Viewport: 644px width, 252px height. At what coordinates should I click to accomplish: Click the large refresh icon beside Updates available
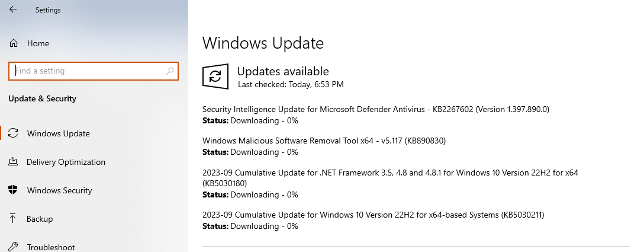(x=215, y=76)
